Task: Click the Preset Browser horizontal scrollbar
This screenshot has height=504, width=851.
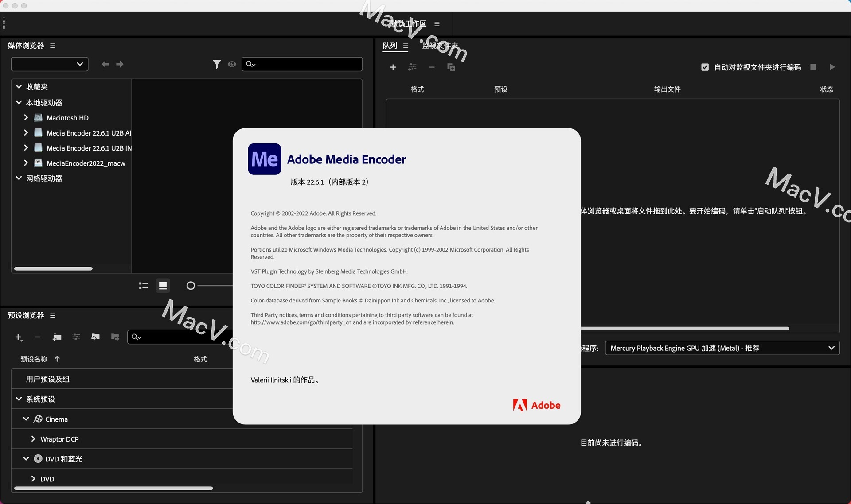Action: tap(113, 488)
